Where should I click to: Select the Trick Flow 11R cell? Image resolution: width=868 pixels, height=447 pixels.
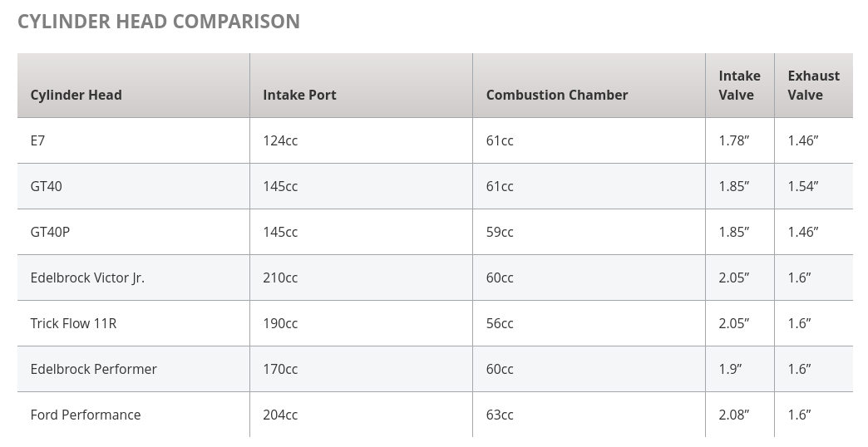[x=73, y=323]
